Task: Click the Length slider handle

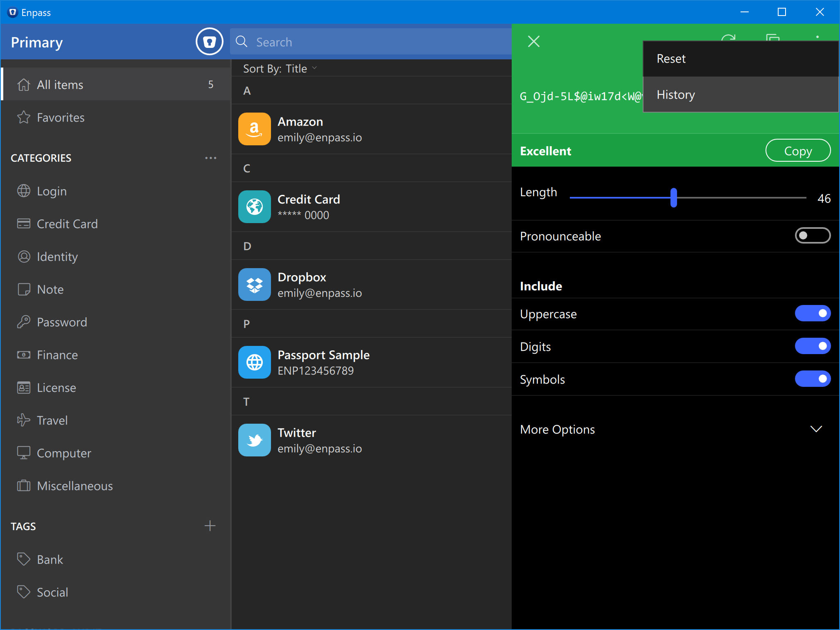Action: click(674, 197)
